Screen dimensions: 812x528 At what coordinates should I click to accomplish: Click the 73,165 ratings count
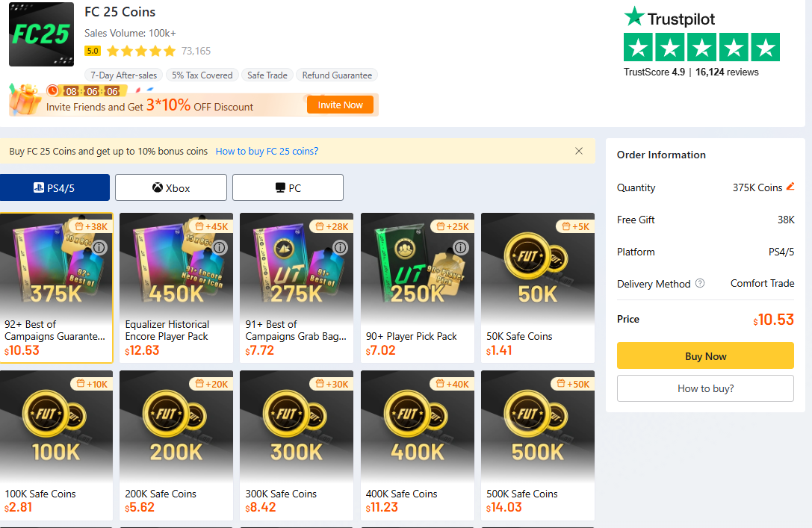click(196, 51)
